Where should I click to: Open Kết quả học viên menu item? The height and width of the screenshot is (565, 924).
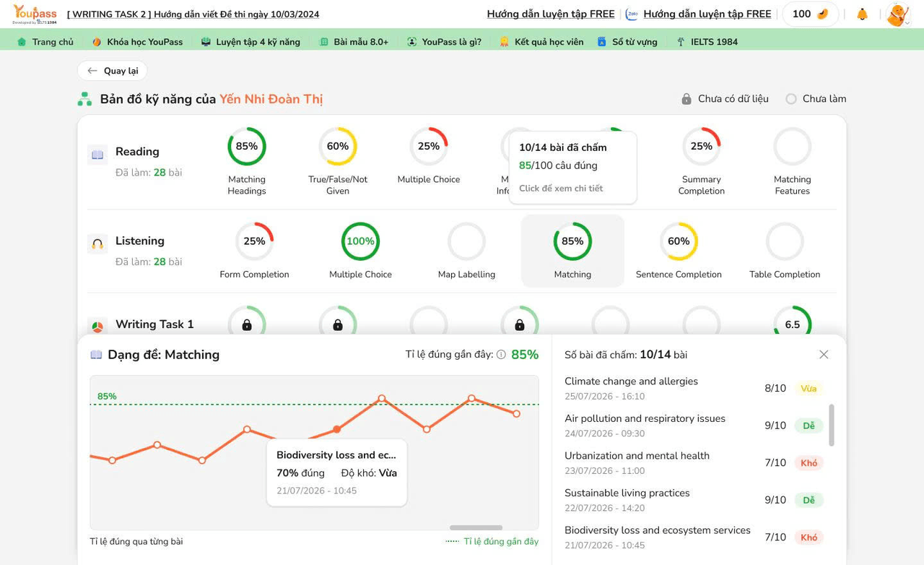tap(541, 42)
